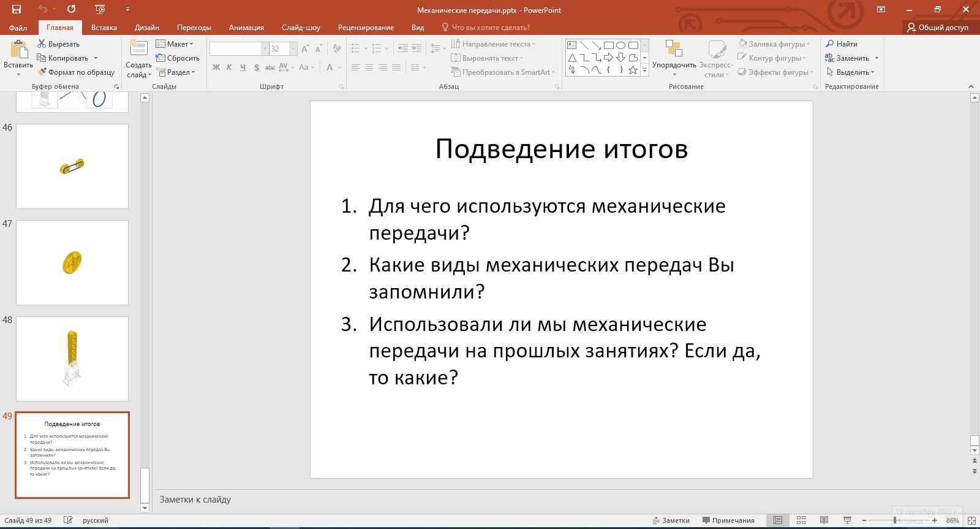This screenshot has height=529, width=980.
Task: Click the zoom slider in status bar
Action: pyautogui.click(x=895, y=520)
